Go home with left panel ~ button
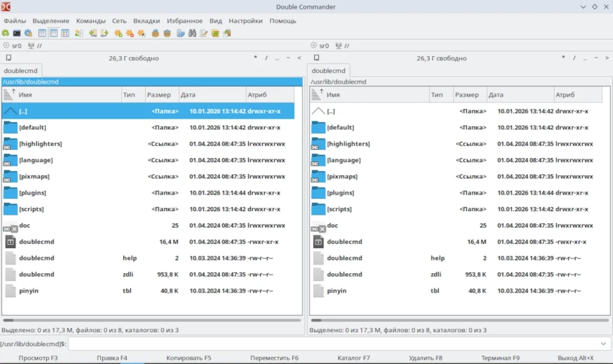 tap(288, 58)
